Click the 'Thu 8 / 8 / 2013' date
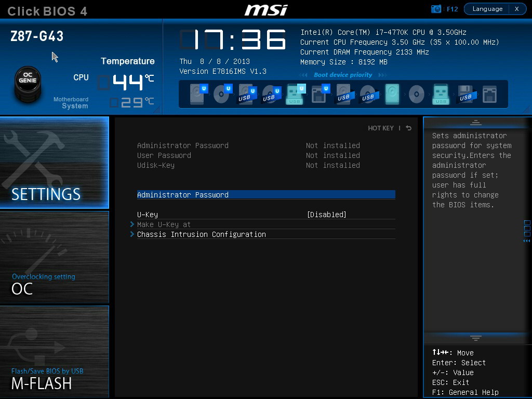The height and width of the screenshot is (399, 532). coord(215,61)
